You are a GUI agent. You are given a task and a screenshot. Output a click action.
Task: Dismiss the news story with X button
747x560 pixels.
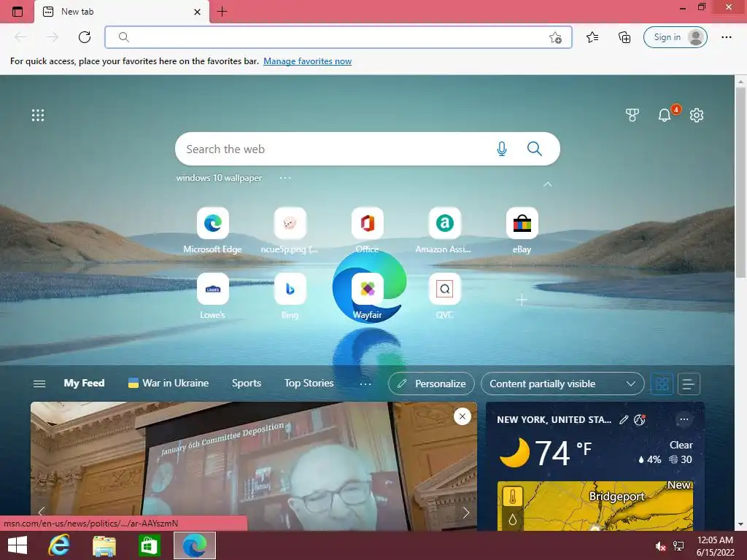tap(462, 416)
